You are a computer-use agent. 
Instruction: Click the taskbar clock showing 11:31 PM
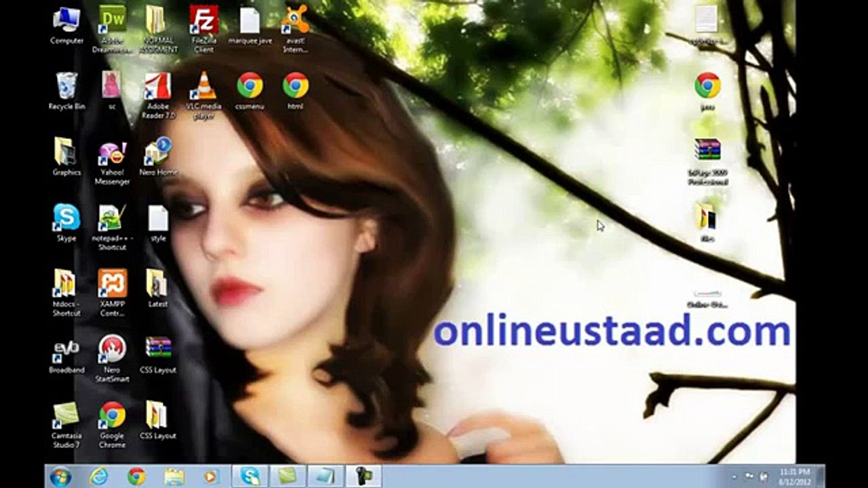pos(795,476)
